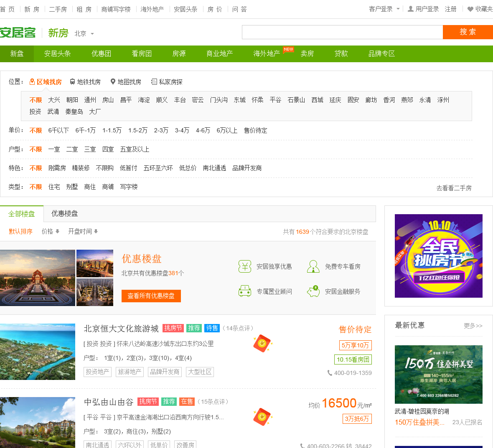Screen dimensions: 493x448
Task: Click the 安居独享优惠 yen coupon icon
Action: pos(244,266)
